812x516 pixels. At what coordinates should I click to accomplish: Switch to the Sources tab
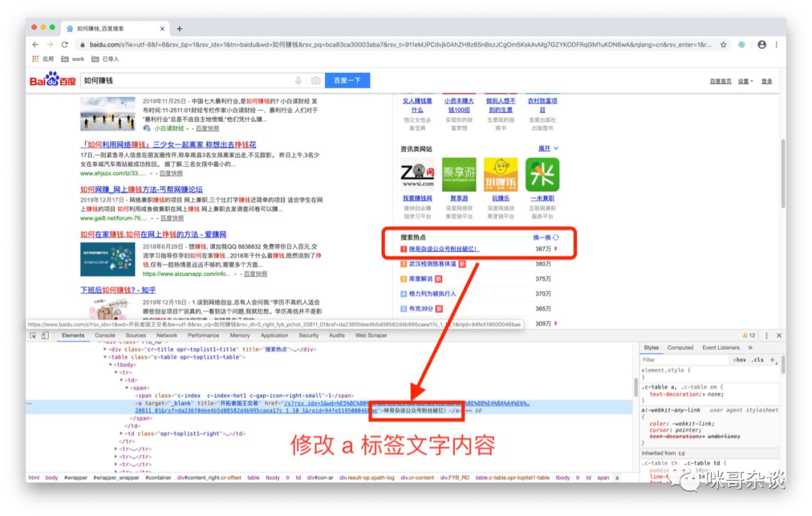coord(135,335)
